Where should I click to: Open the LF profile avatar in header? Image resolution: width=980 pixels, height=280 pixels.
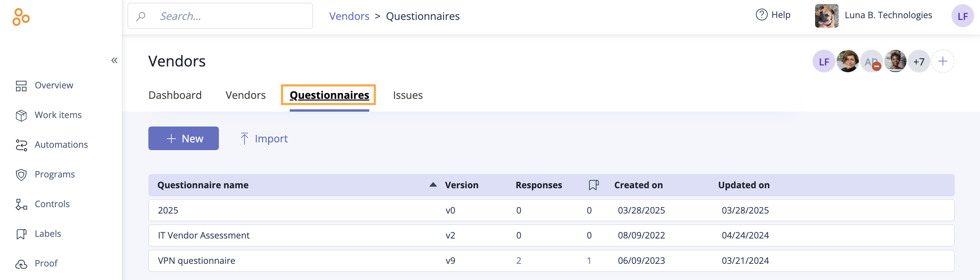pos(962,16)
